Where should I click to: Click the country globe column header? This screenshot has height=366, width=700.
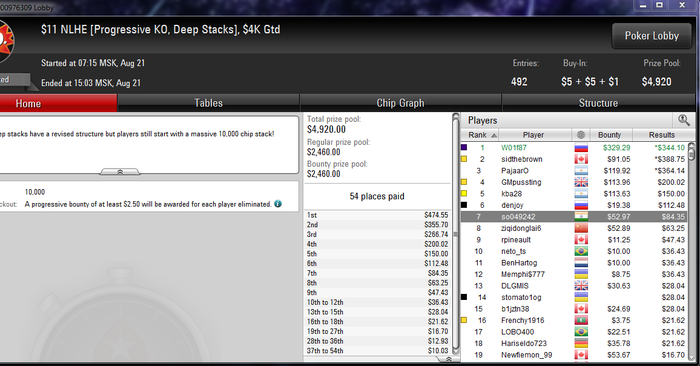click(x=581, y=135)
